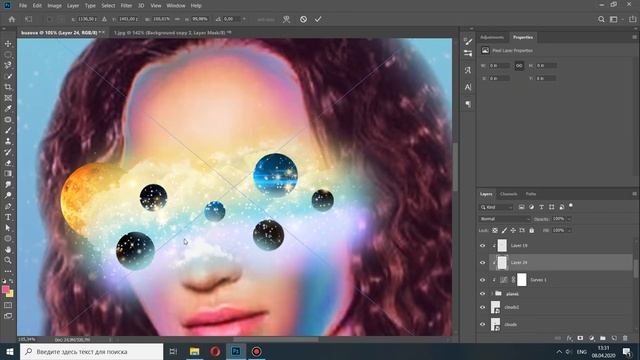Select the Brush tool
640x360 pixels.
tap(8, 130)
